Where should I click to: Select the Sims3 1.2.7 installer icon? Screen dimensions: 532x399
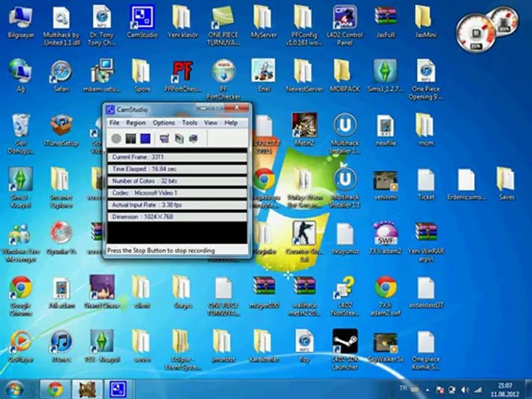coord(386,76)
